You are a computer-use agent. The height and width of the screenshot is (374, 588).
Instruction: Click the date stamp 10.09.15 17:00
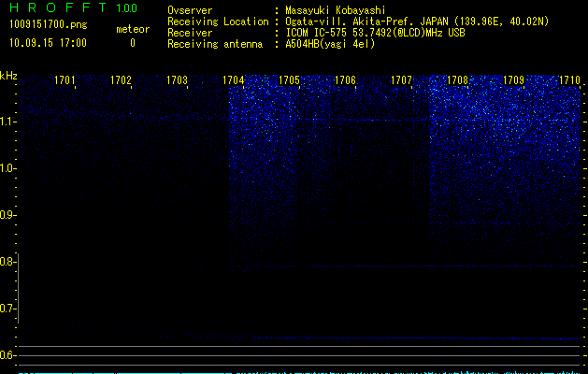(x=48, y=43)
